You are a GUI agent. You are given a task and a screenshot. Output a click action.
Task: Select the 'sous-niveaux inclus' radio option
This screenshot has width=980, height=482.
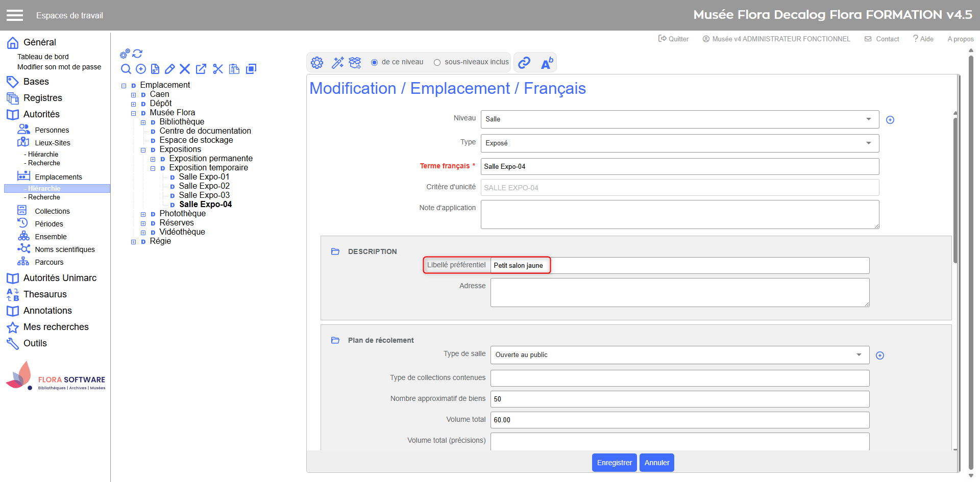(x=437, y=62)
